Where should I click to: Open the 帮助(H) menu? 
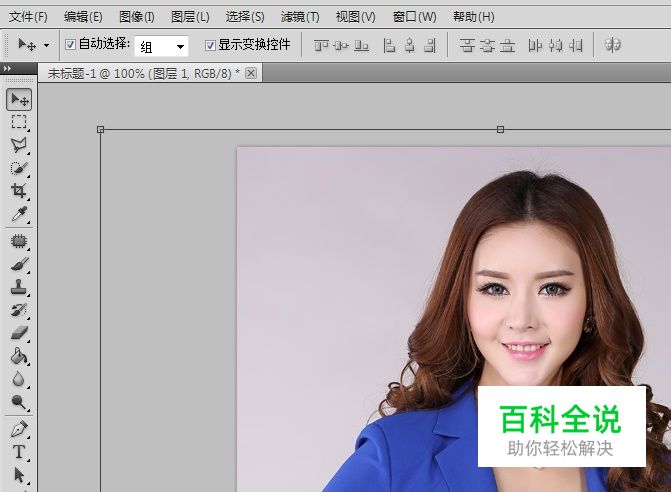coord(473,17)
